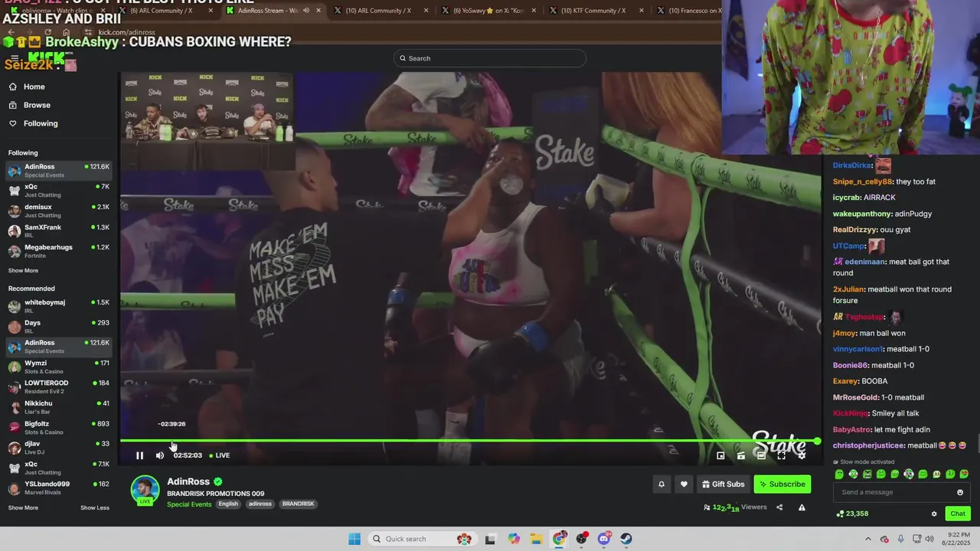This screenshot has width=980, height=551.
Task: Open LOWTIERGOD Resident Evil 2 channel
Action: (x=59, y=386)
